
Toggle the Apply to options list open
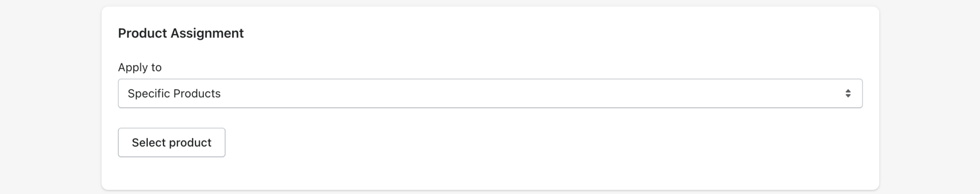click(490, 93)
